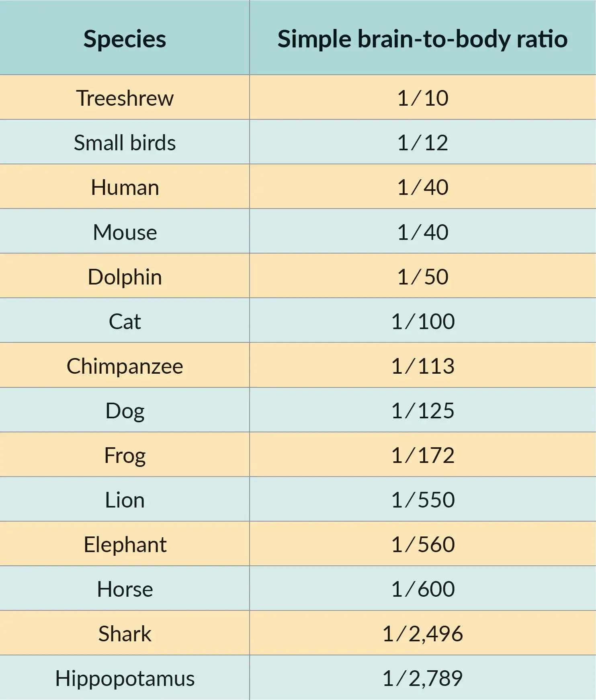Select the Chimpanzee species cell
The width and height of the screenshot is (596, 700).
coord(125,366)
